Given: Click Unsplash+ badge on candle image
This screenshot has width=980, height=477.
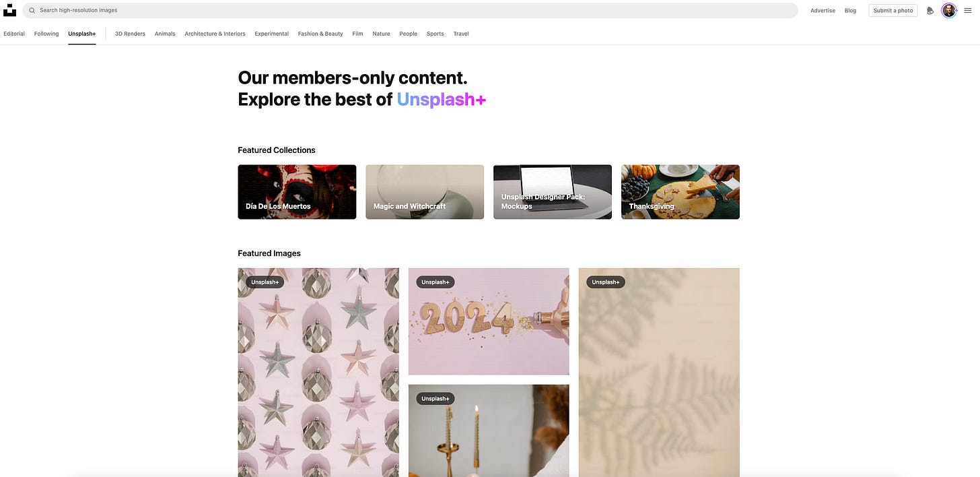Looking at the screenshot, I should pos(435,399).
